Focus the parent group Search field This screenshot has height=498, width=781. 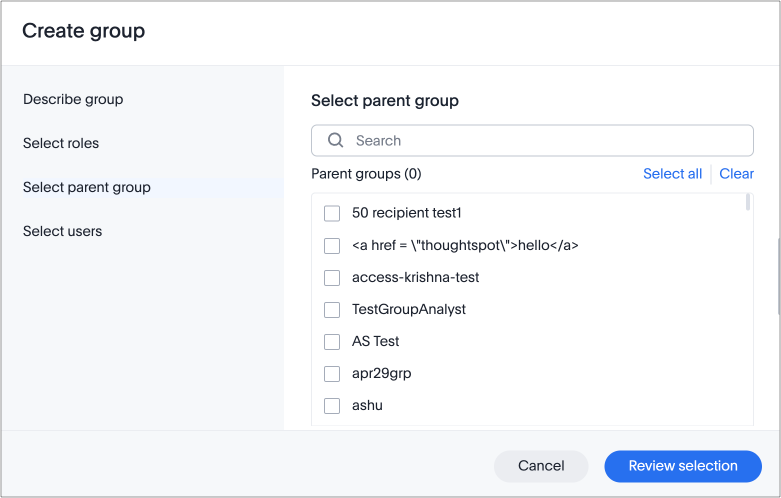545,141
